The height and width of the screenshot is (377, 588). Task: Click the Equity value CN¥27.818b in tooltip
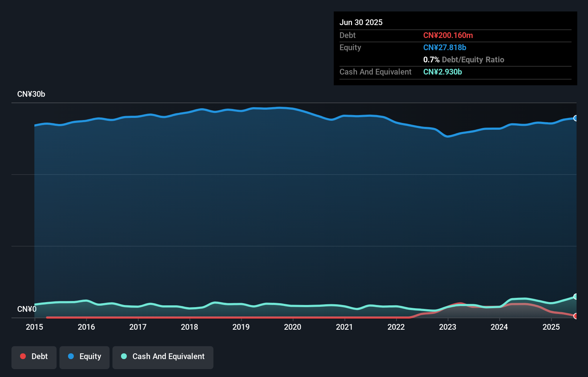coord(445,47)
